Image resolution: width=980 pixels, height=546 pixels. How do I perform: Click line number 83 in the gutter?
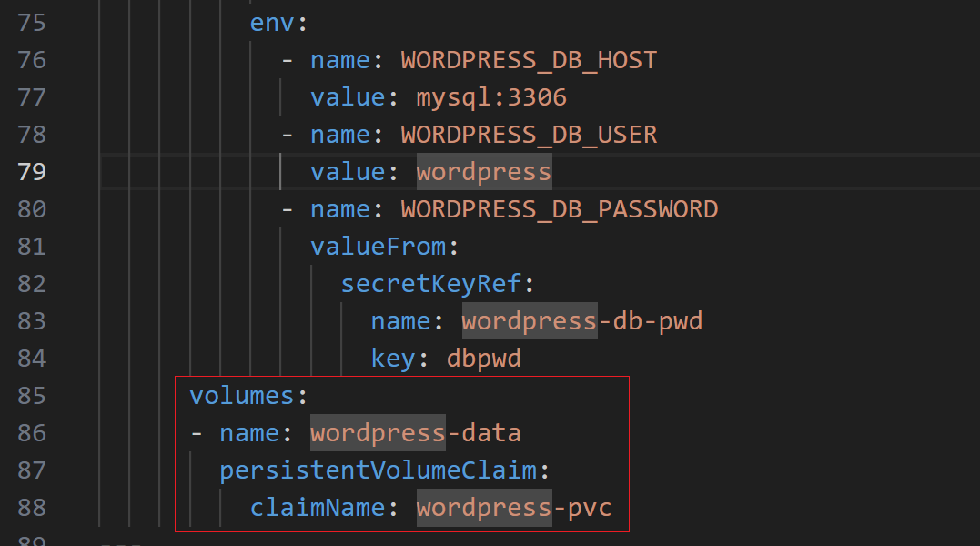[32, 321]
